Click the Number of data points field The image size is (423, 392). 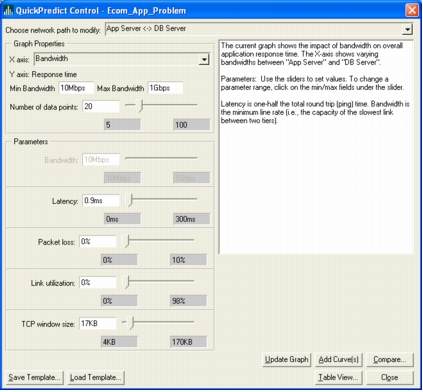[101, 107]
